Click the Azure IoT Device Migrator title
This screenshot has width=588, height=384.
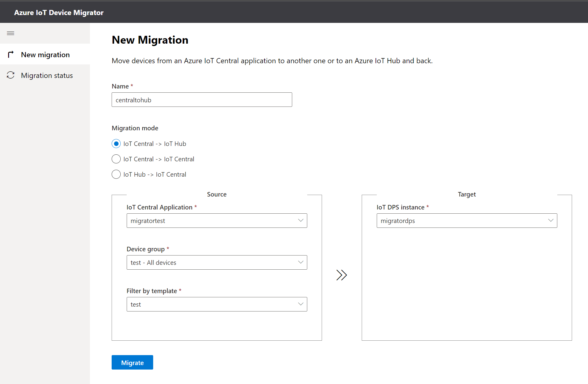pos(59,13)
